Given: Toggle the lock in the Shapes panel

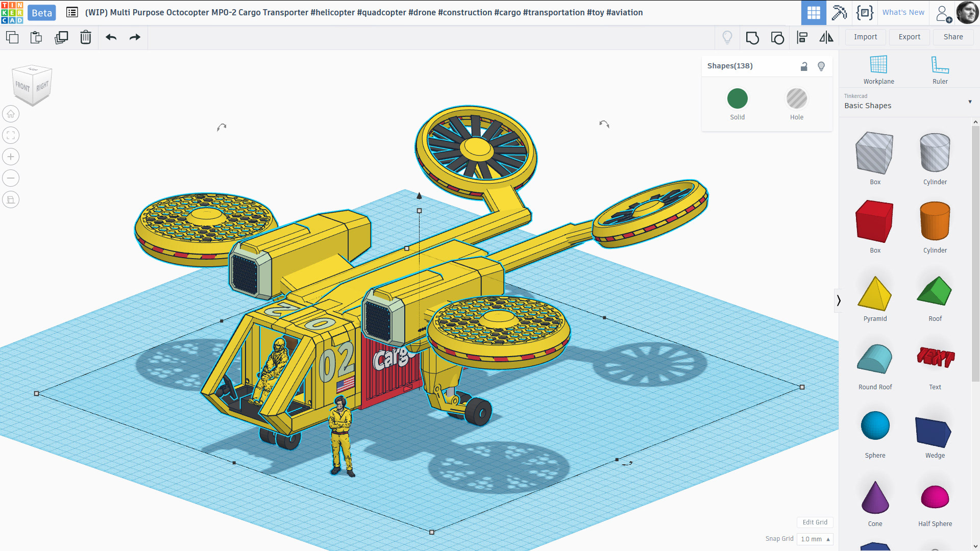Looking at the screenshot, I should pyautogui.click(x=804, y=66).
